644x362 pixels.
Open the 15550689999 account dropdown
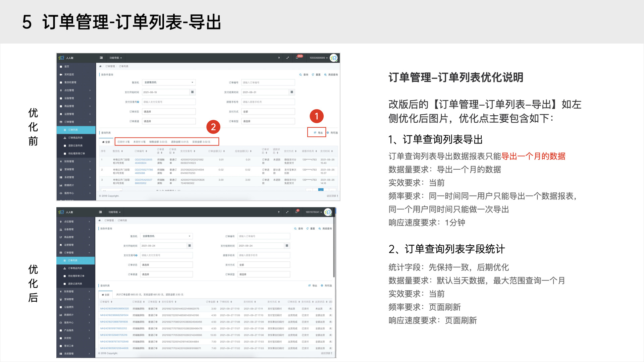(319, 58)
